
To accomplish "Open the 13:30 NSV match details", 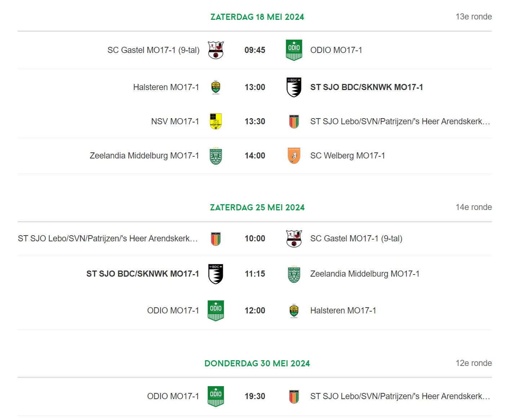I will point(255,121).
